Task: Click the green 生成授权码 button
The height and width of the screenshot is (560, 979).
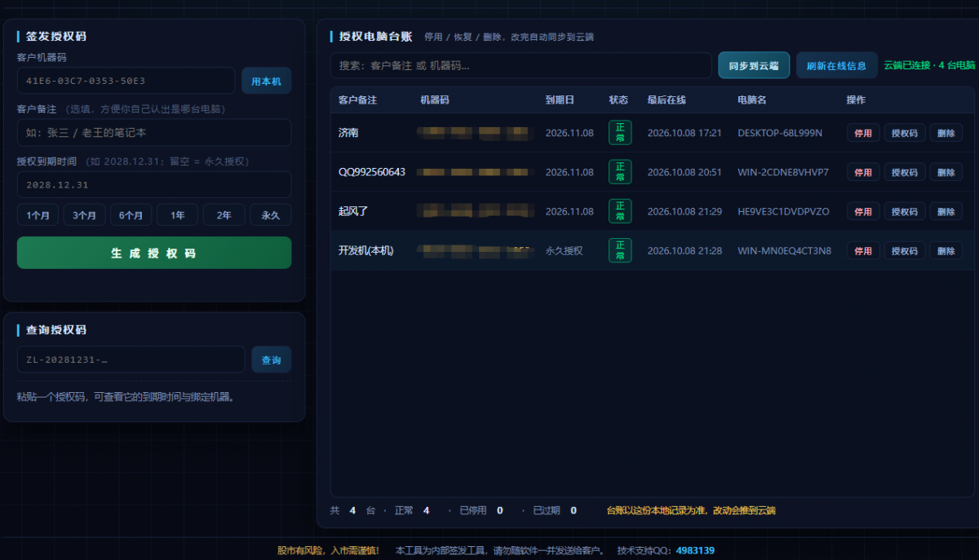Action: click(x=154, y=253)
